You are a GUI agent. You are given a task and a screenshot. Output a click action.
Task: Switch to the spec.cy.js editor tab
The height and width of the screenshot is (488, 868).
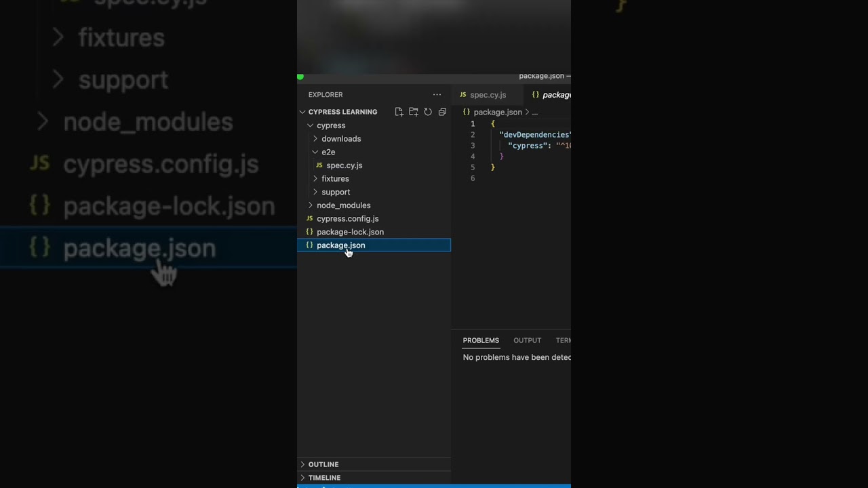pyautogui.click(x=488, y=95)
